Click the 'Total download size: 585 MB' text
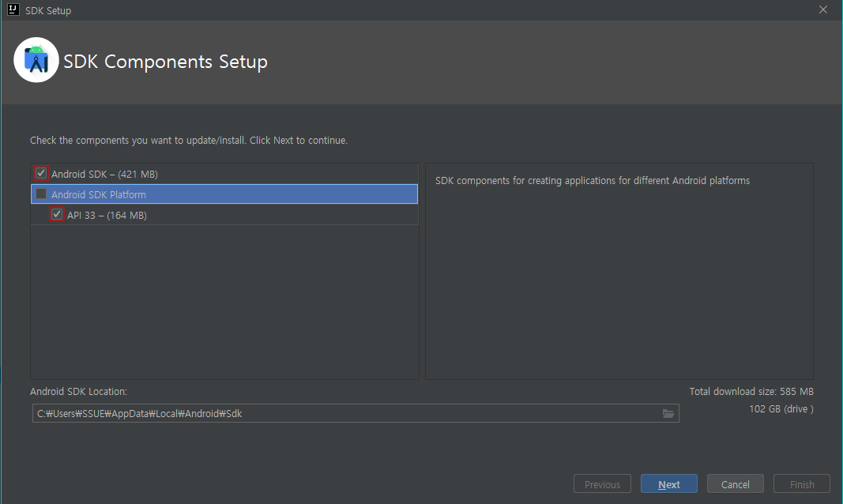This screenshot has height=504, width=843. point(751,391)
